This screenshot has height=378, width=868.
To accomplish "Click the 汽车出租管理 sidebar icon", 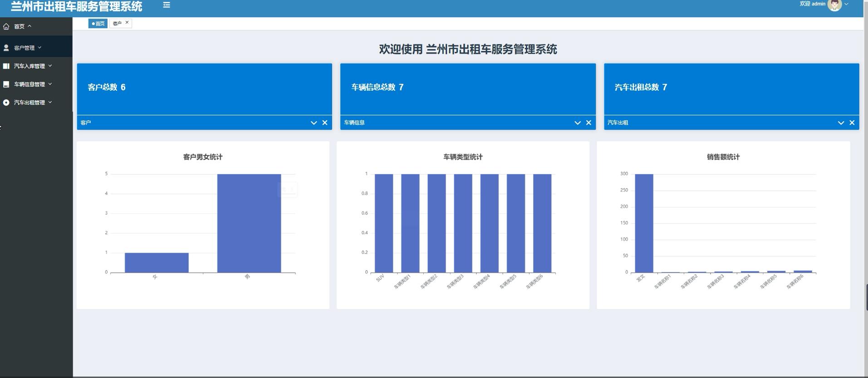I will coord(6,103).
